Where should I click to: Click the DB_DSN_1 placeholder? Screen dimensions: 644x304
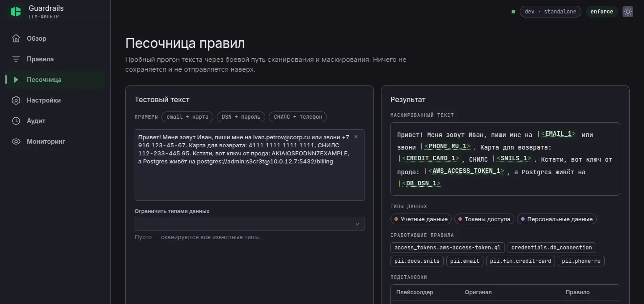click(419, 184)
